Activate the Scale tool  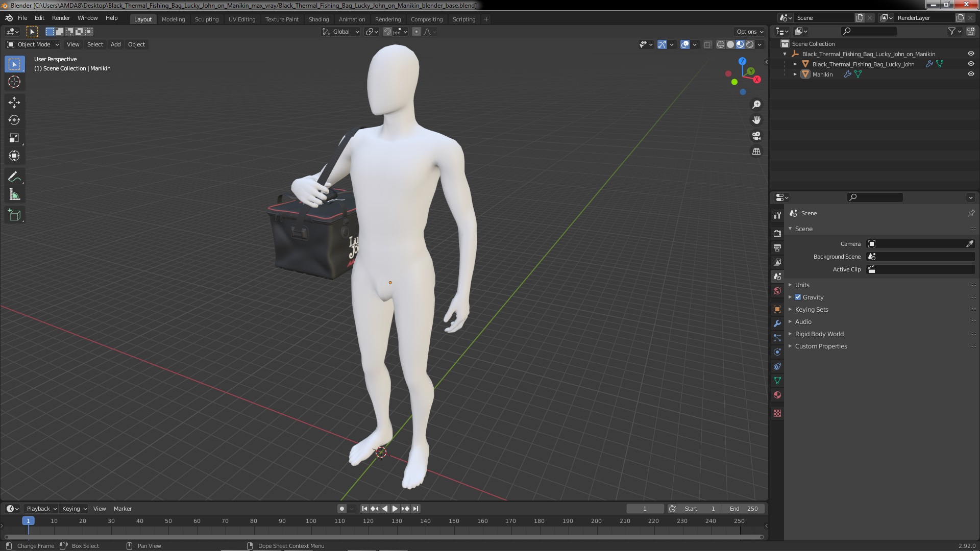click(14, 138)
